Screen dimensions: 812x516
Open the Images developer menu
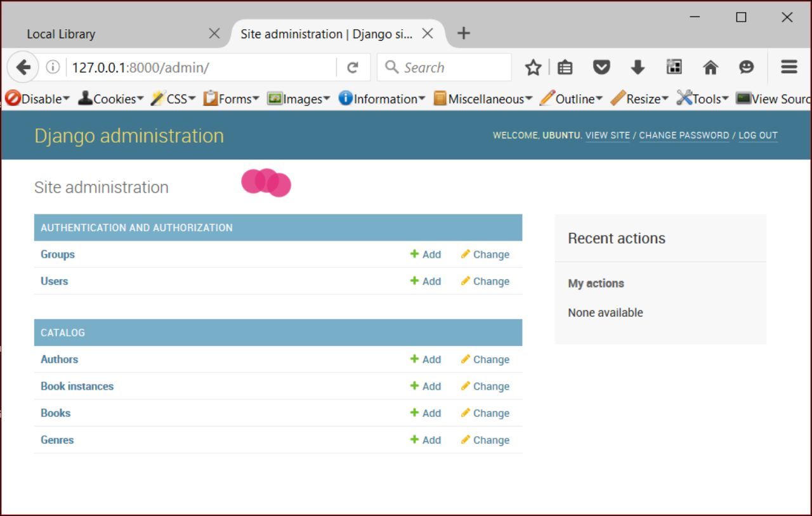pos(299,99)
